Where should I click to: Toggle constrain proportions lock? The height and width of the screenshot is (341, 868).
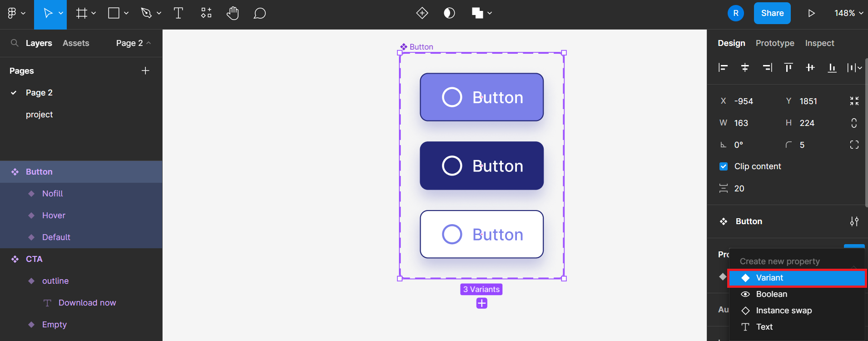(854, 123)
